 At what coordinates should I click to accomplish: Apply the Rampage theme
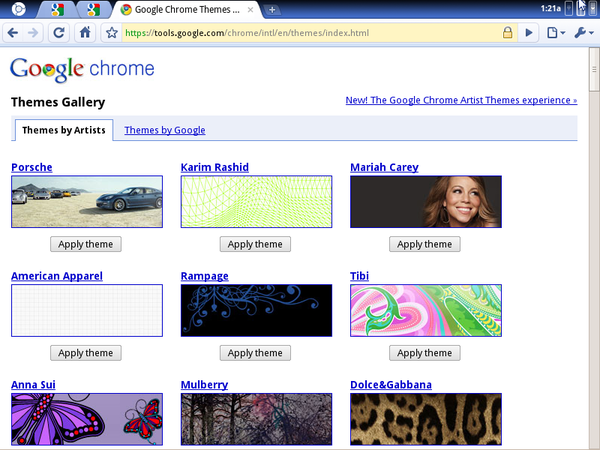(255, 353)
